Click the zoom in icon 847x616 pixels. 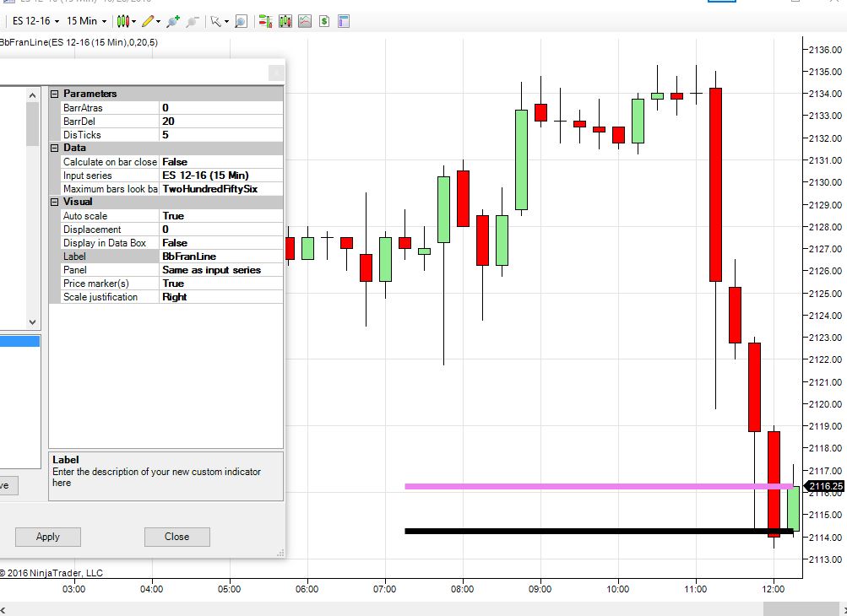(x=173, y=21)
